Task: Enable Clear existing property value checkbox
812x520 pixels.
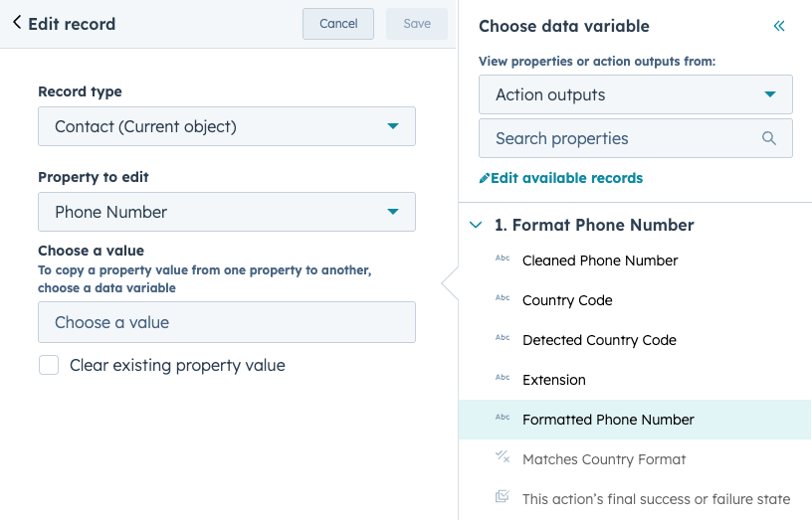Action: coord(49,365)
